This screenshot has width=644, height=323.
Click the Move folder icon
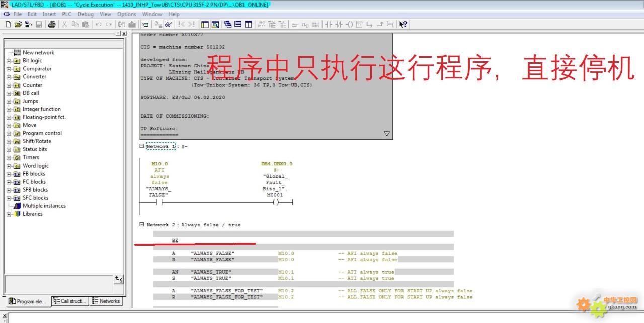(x=17, y=125)
